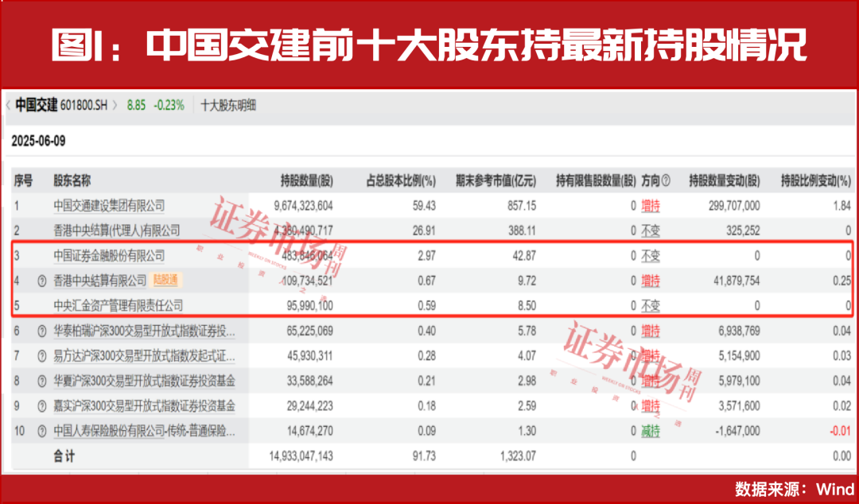Screen dimensions: 859x504
Task: Click the help icon beside 方向 header
Action: 666,180
